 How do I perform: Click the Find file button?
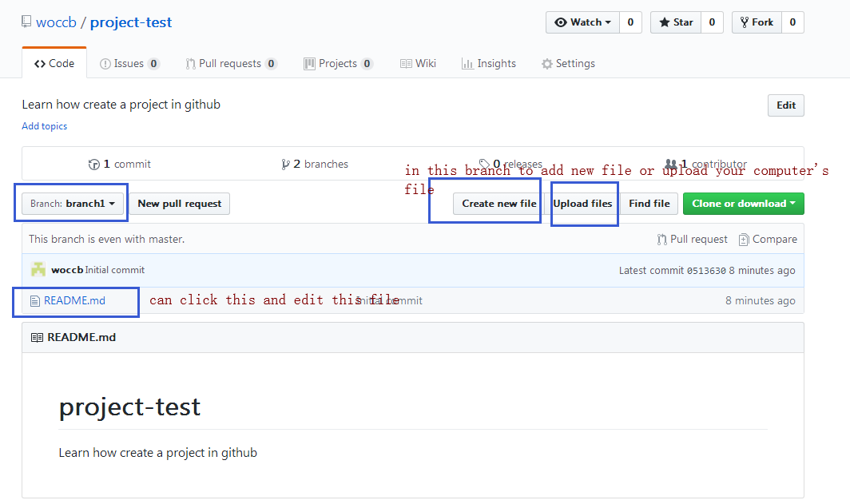pyautogui.click(x=649, y=203)
